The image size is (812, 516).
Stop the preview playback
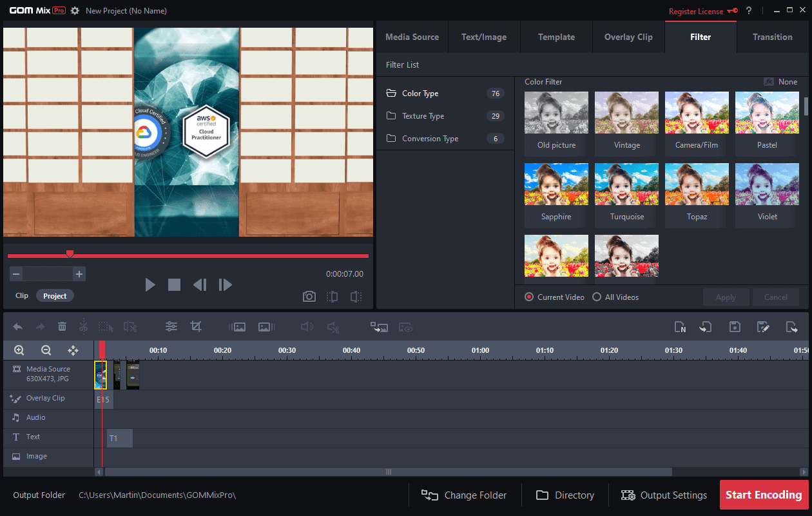[x=174, y=284]
